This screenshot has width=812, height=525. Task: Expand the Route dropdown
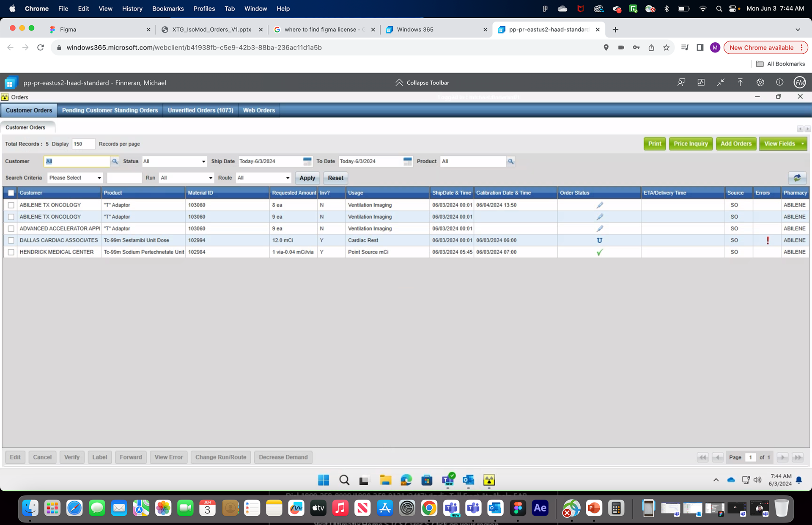click(287, 178)
